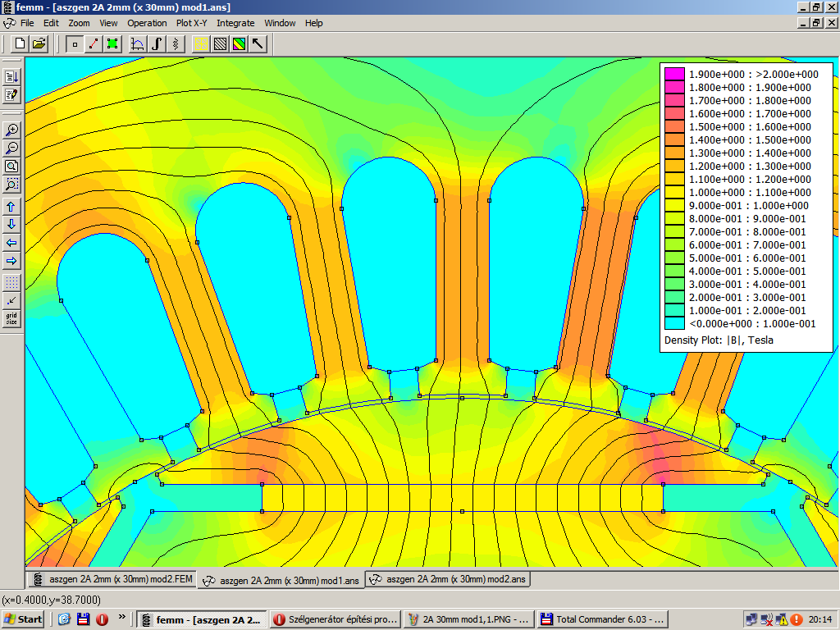Launch Internet Explorer from quick launch

tap(64, 619)
